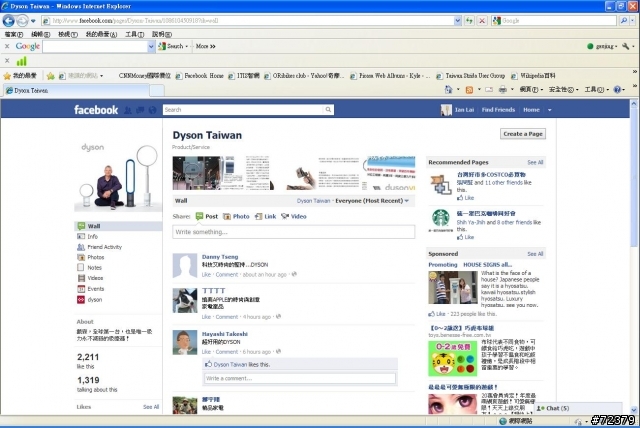Click Facebook notifications globe icon
Viewport: 640px width, 428px height.
point(152,110)
